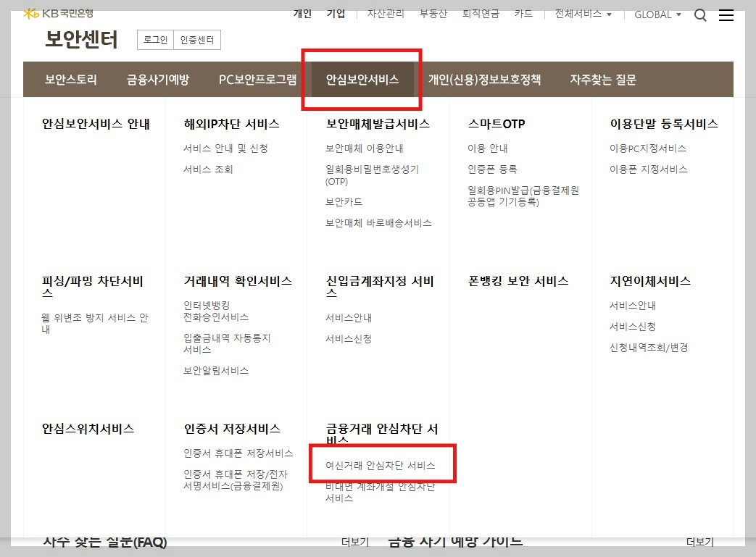Open the hamburger menu at top right
The width and height of the screenshot is (756, 557).
pyautogui.click(x=727, y=14)
